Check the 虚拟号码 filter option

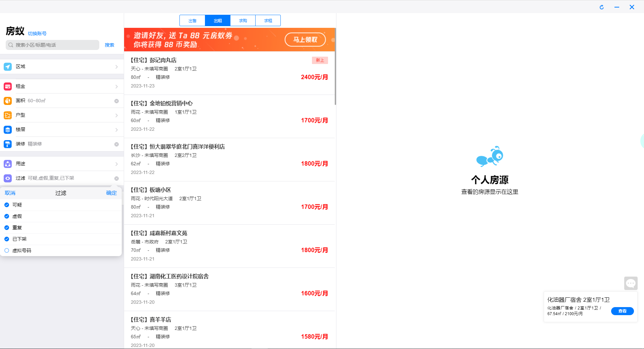(7, 250)
